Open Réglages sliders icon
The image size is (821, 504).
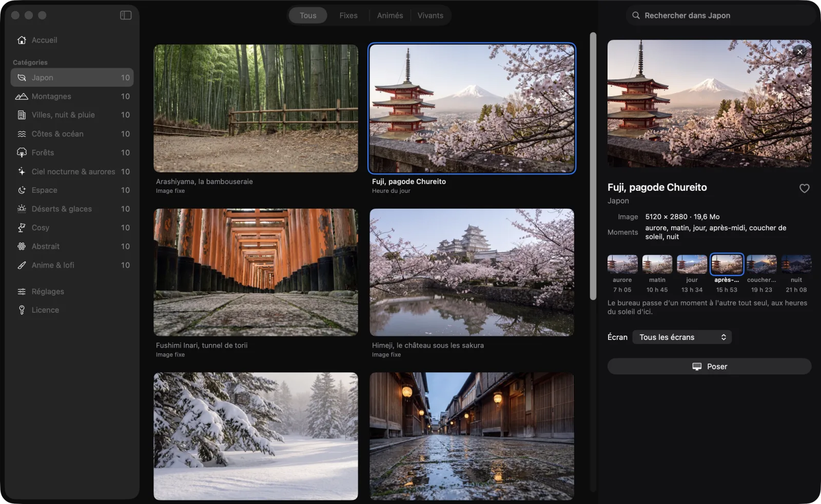coord(22,292)
